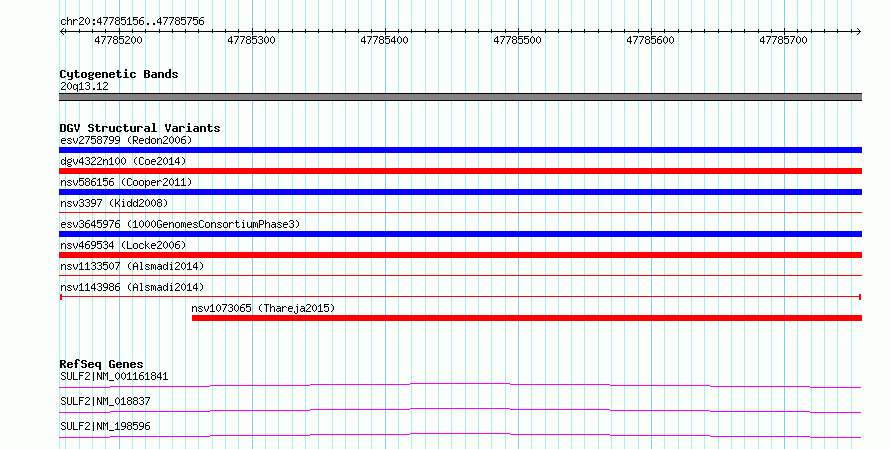Click the 47785600 ruler position label
This screenshot has width=890, height=449.
(x=650, y=40)
